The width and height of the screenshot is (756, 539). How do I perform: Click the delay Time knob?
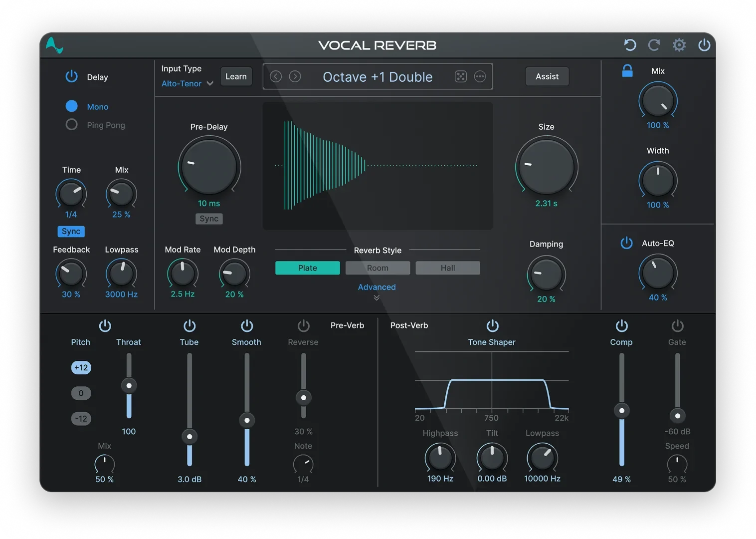click(x=71, y=194)
